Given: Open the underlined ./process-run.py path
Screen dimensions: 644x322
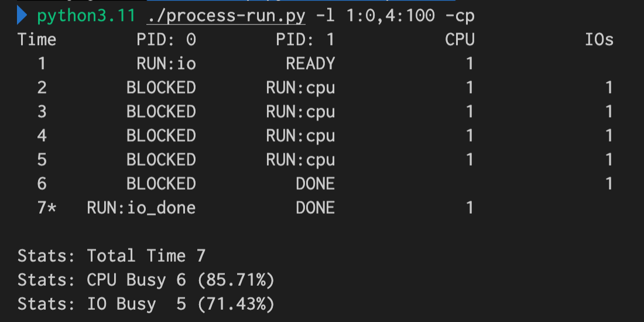Looking at the screenshot, I should pos(226,16).
